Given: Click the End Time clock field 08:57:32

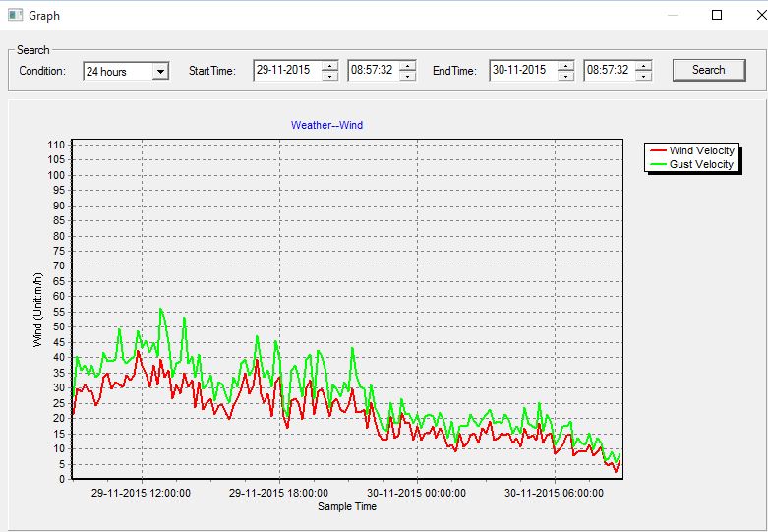Looking at the screenshot, I should (610, 70).
